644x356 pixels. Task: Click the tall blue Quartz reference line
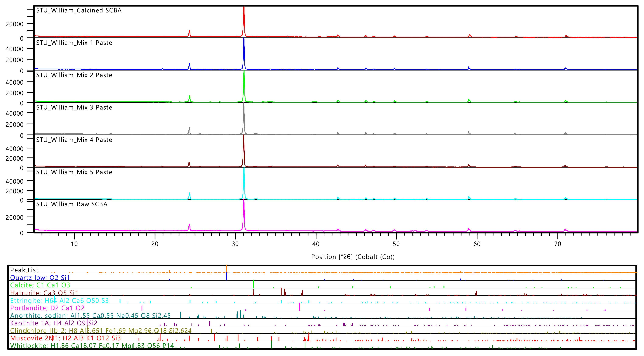[x=226, y=276]
